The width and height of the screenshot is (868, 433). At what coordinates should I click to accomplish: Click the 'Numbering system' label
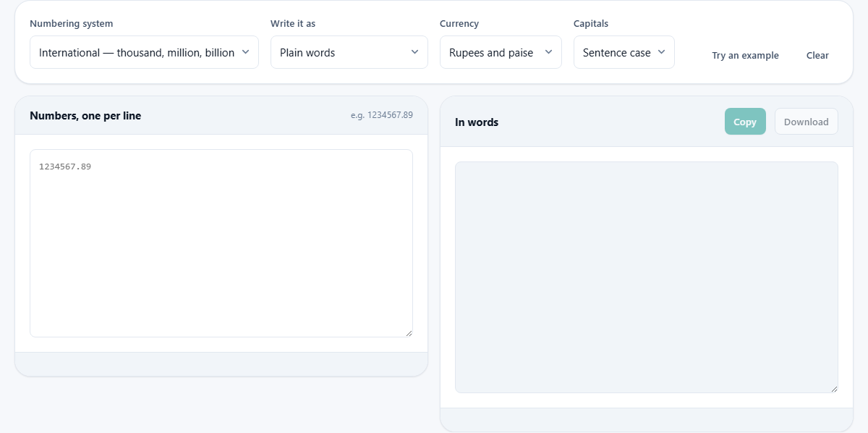(x=72, y=24)
